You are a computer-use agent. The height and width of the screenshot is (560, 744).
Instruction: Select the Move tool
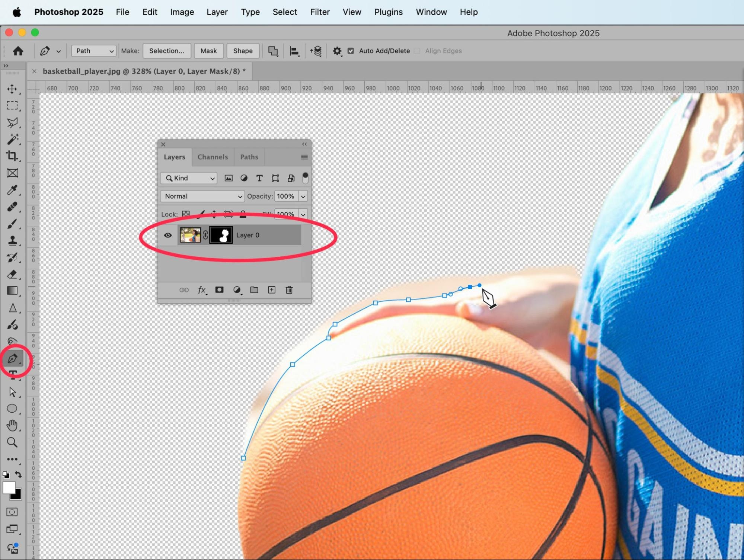pyautogui.click(x=12, y=89)
